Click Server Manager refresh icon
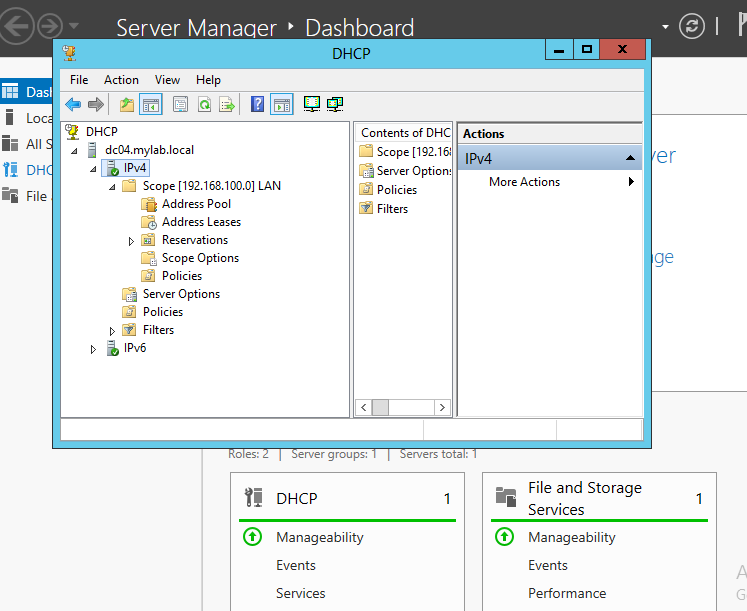The height and width of the screenshot is (611, 747). point(692,26)
